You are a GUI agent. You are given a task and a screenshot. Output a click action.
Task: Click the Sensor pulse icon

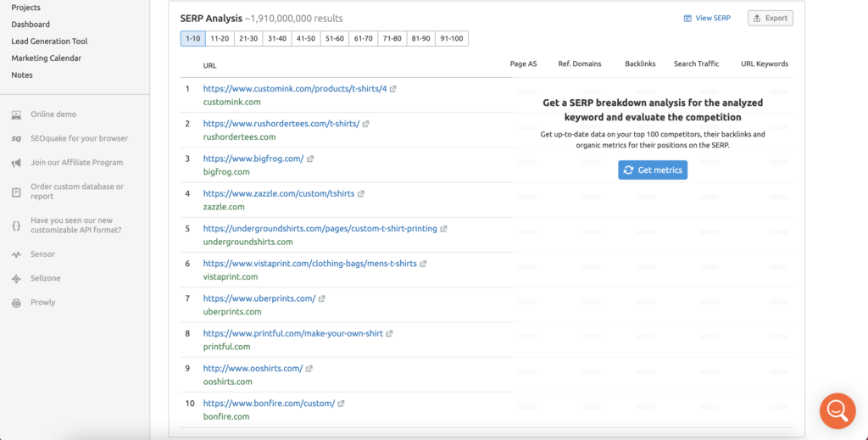pyautogui.click(x=17, y=254)
